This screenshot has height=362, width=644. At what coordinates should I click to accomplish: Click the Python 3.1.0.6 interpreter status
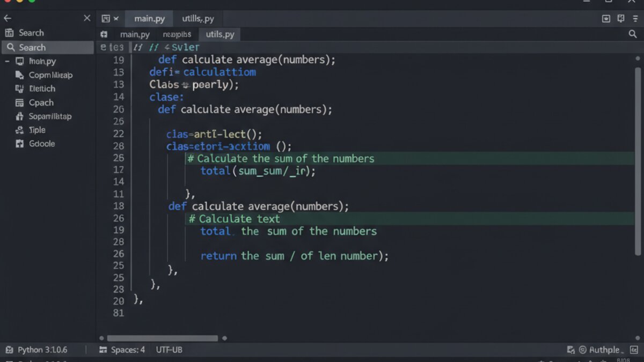click(x=42, y=350)
